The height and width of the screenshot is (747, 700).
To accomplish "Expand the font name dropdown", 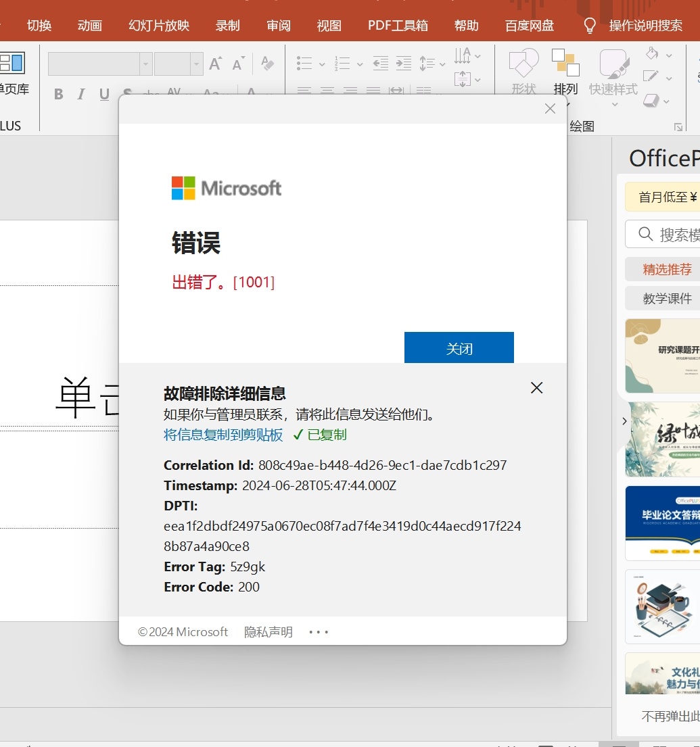I will click(x=146, y=64).
